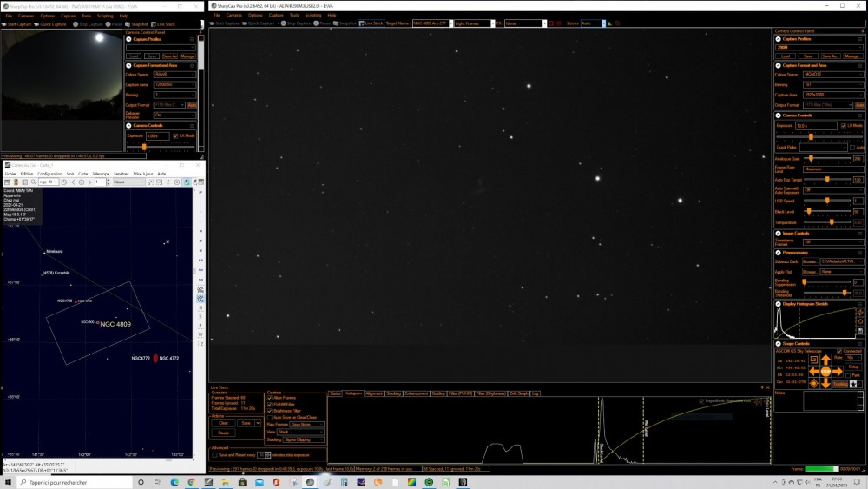Switch to the Alignment tab
Screen dimensions: 868x489
374,393
